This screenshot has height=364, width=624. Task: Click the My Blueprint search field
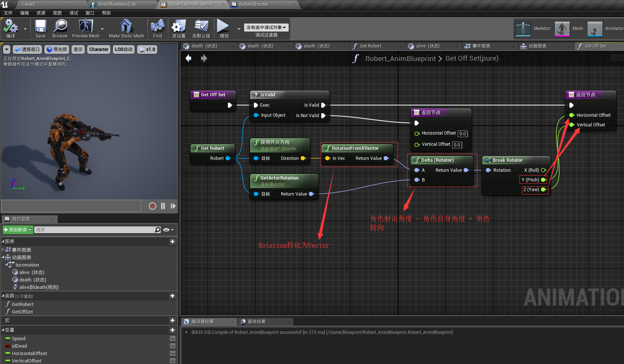(x=95, y=230)
